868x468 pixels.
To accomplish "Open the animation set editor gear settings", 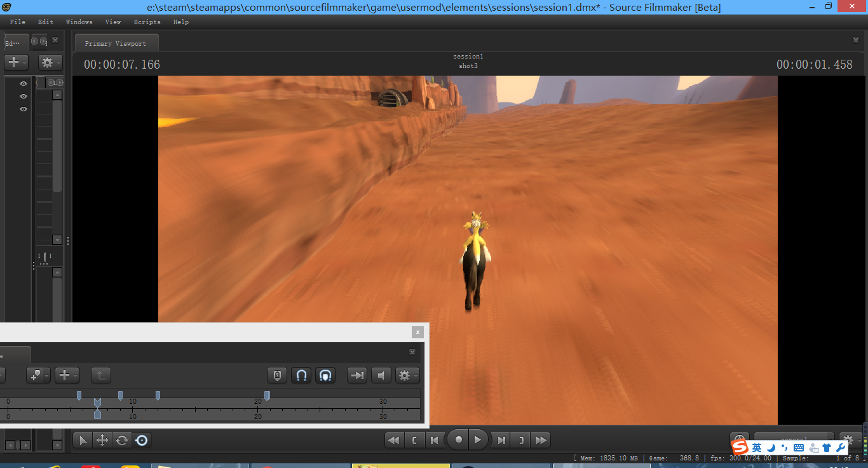I will [50, 62].
